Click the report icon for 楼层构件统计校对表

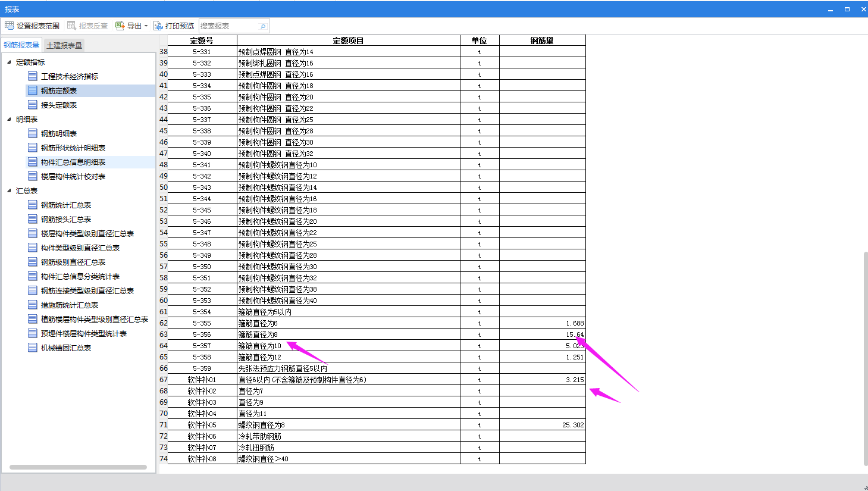(33, 176)
